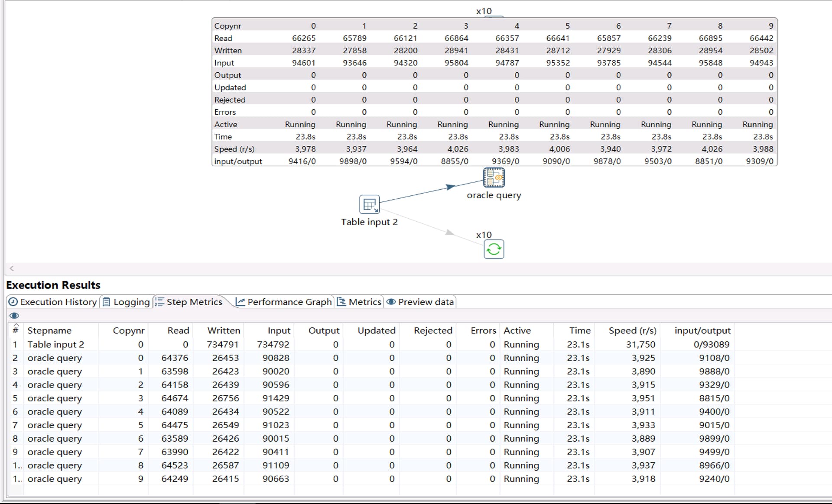Click the Table input 2 step icon
The height and width of the screenshot is (504, 832).
[369, 204]
